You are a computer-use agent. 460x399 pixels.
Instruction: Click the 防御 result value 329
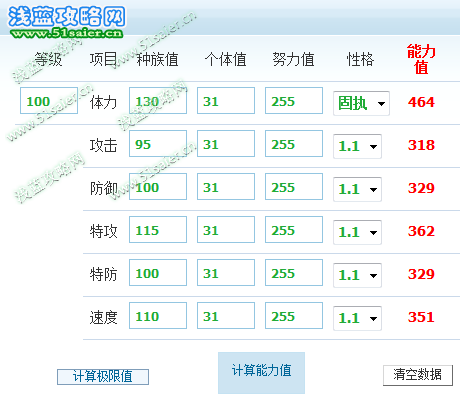[421, 188]
